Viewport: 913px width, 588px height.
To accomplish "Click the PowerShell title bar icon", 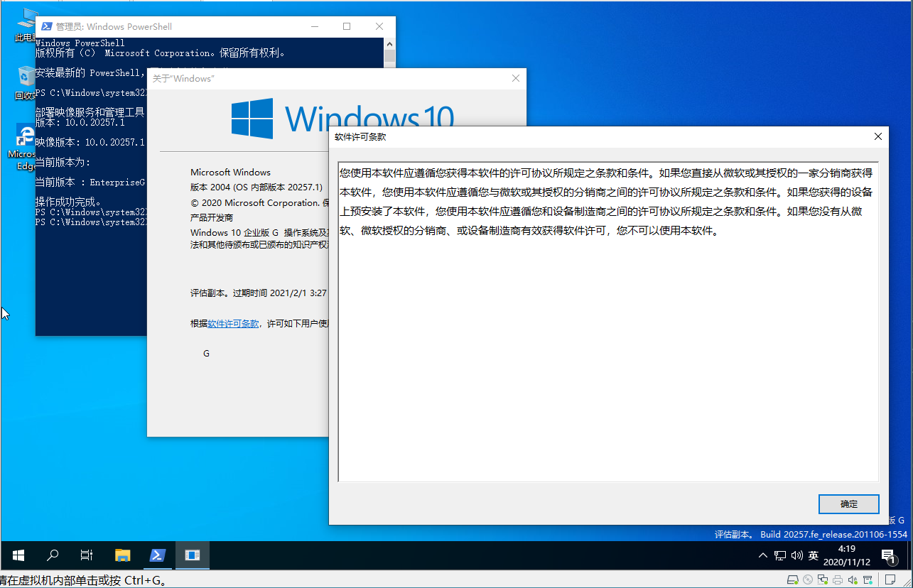I will click(46, 26).
